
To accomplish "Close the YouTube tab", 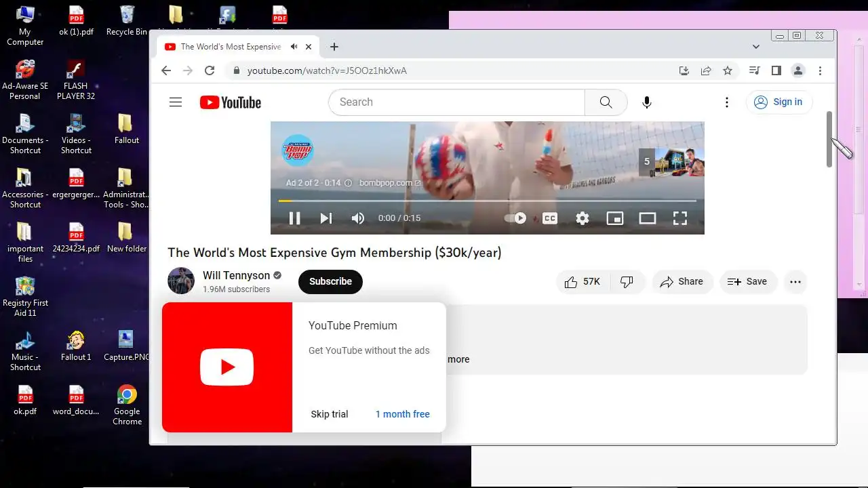I will point(309,47).
